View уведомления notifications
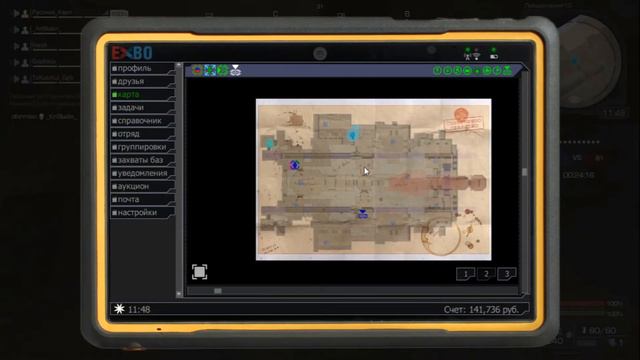The image size is (640, 360). (x=142, y=173)
